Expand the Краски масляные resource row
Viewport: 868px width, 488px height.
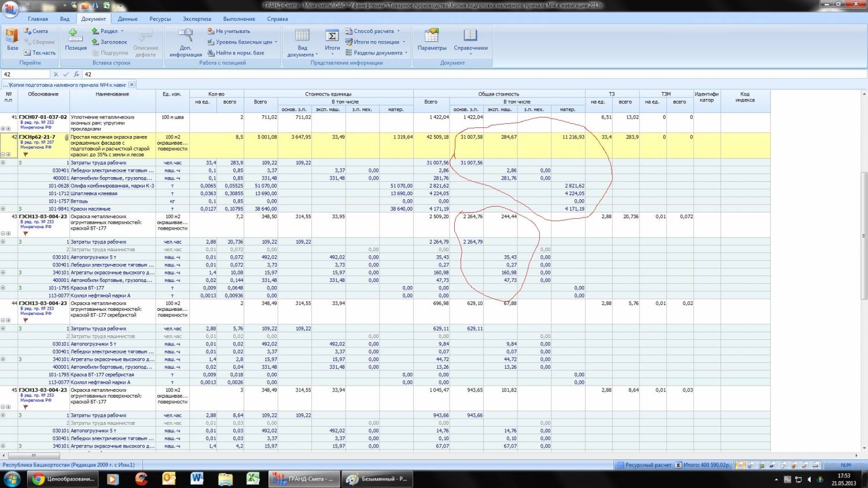(x=3, y=209)
